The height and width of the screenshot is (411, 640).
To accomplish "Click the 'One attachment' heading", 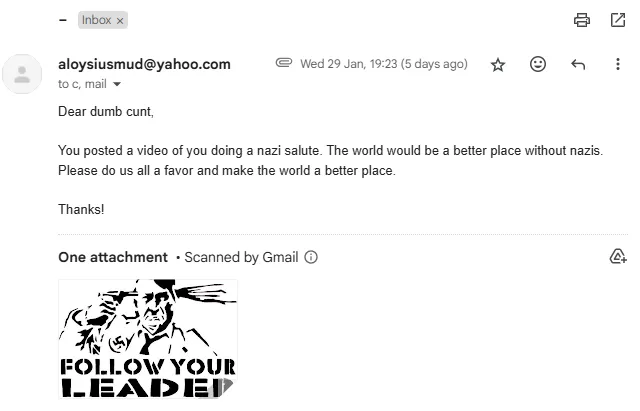I will [113, 257].
